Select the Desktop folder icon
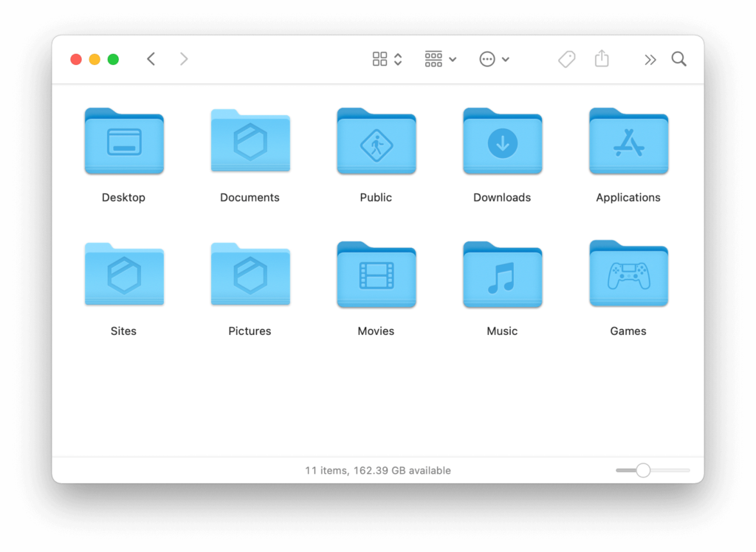The image size is (756, 552). (124, 142)
